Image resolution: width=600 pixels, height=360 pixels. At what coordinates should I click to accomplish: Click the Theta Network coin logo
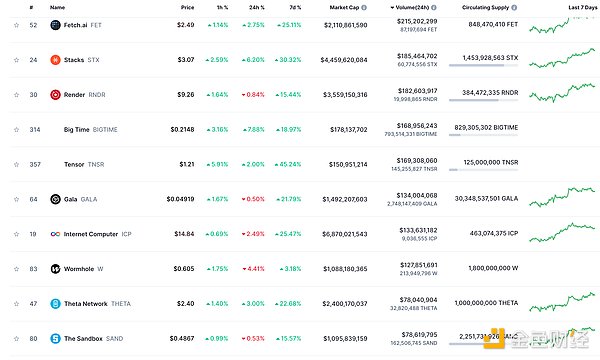[55, 304]
